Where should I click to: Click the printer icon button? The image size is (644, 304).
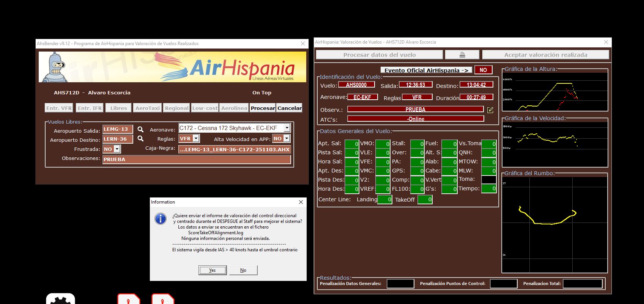point(462,55)
